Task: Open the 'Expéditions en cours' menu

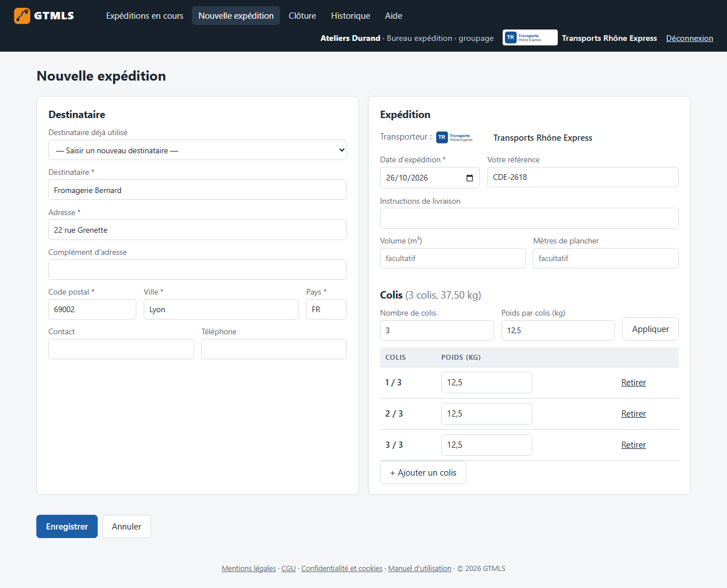Action: pos(145,16)
